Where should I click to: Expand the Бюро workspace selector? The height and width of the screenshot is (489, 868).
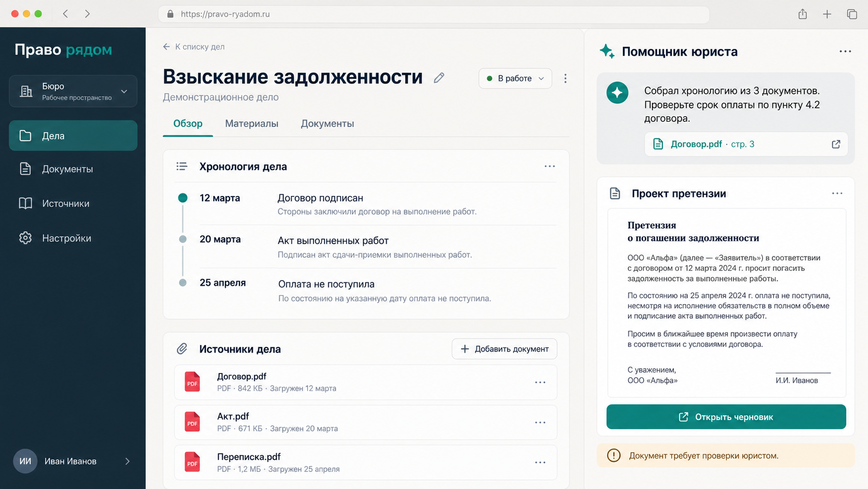(x=73, y=91)
